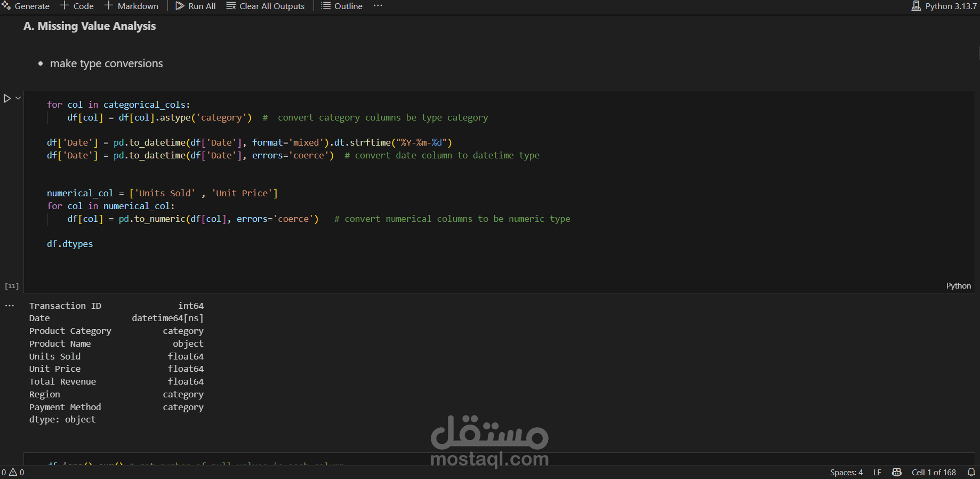Viewport: 980px width, 479px height.
Task: Click inside code editor on df.dtypes line
Action: tap(70, 244)
